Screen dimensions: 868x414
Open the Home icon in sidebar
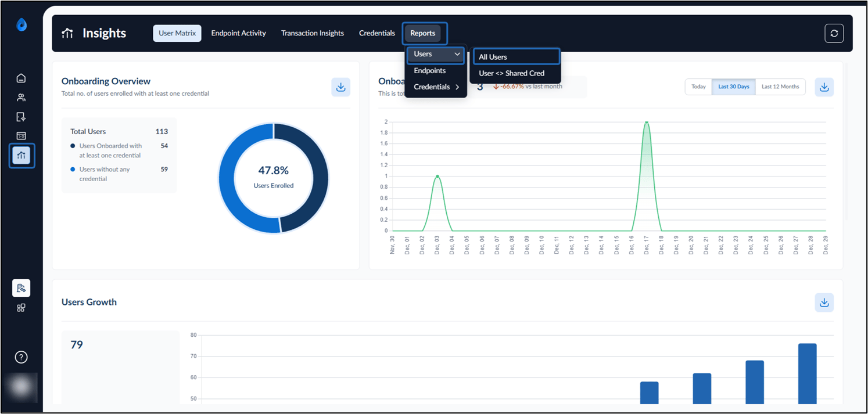point(21,78)
